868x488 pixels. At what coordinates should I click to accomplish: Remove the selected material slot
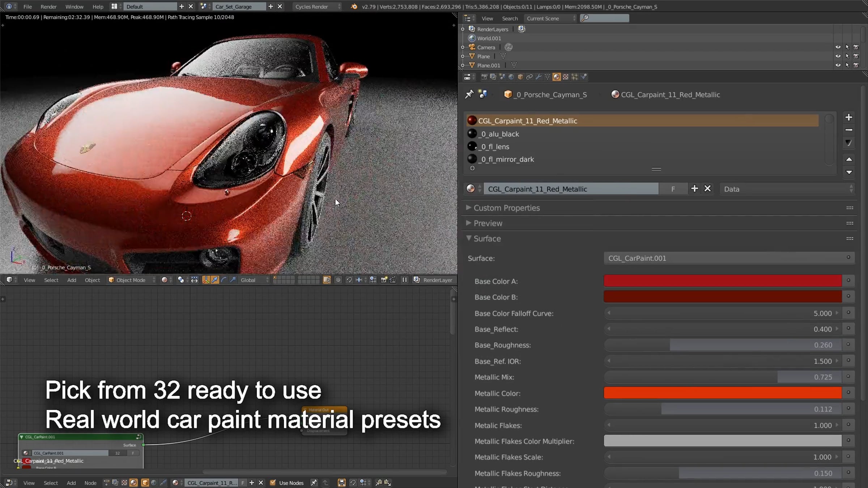tap(849, 130)
